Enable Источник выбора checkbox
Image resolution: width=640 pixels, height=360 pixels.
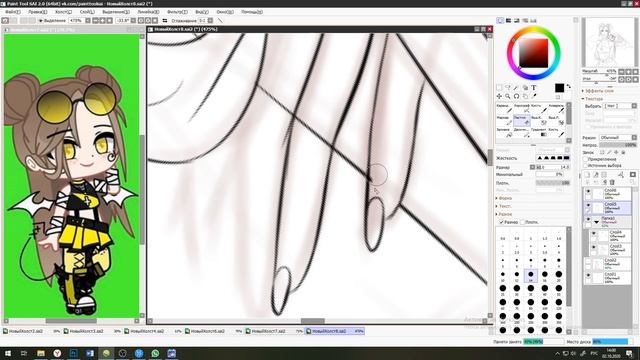click(586, 165)
